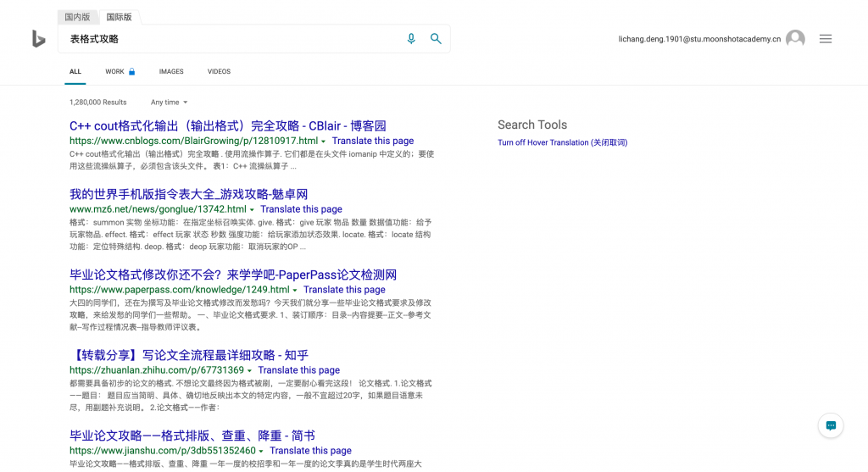Click the paperpass.com green URL
Screen dimensions: 868x472
point(180,290)
